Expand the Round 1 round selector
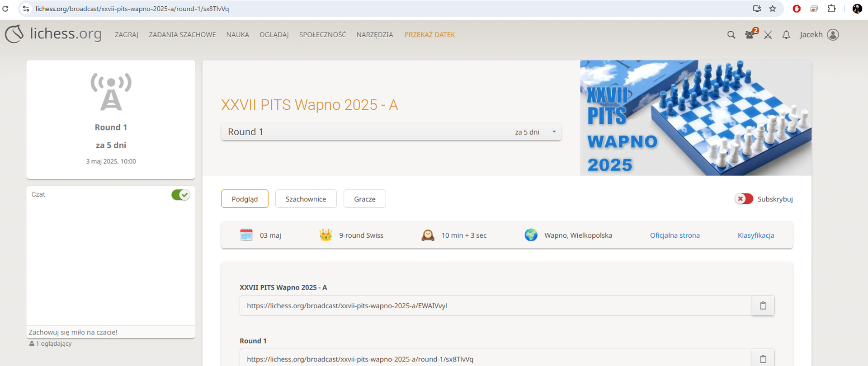The width and height of the screenshot is (868, 366). point(391,132)
